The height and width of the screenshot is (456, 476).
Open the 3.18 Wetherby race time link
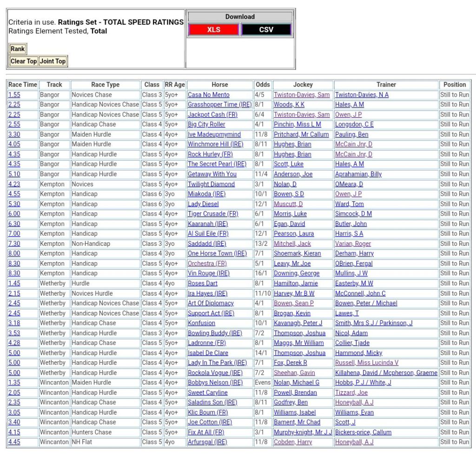tap(14, 323)
